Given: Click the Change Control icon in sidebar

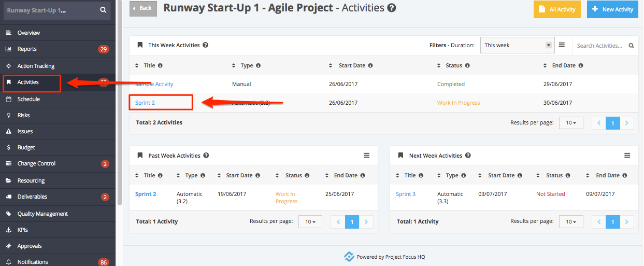Looking at the screenshot, I should pos(8,164).
